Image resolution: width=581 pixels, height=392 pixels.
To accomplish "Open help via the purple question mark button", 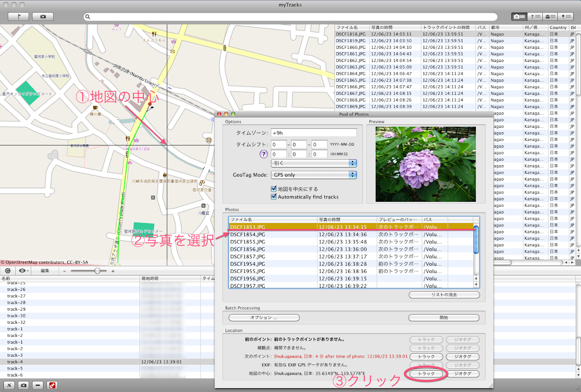I will coord(264,154).
